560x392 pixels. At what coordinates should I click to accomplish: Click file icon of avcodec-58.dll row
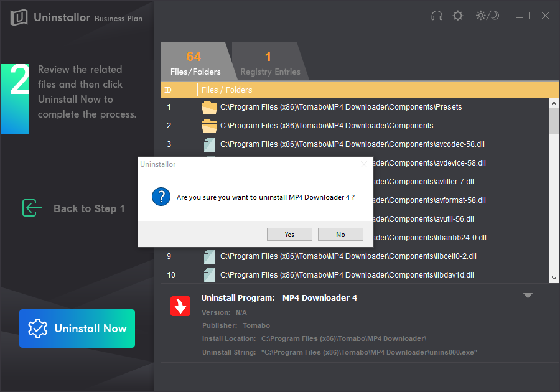tap(209, 144)
